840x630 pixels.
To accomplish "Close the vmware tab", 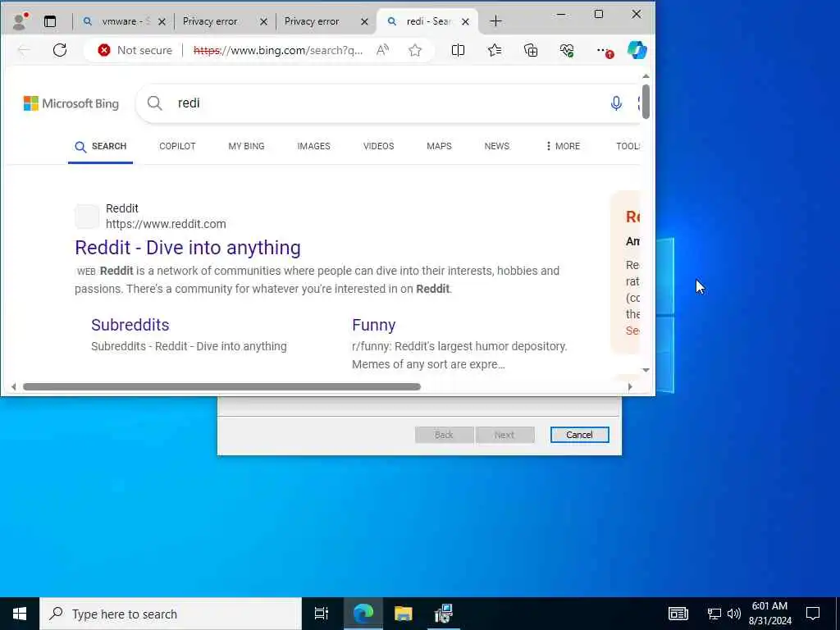I will (162, 22).
